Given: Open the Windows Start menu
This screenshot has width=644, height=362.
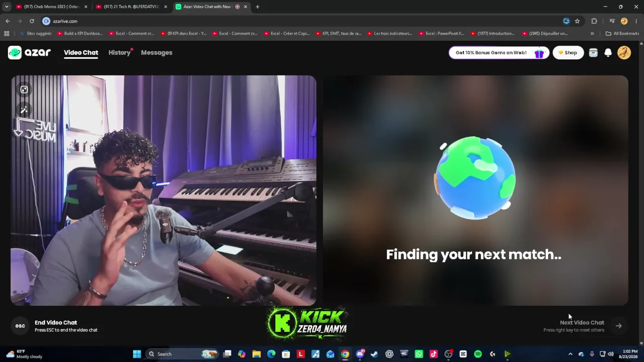Looking at the screenshot, I should 137,354.
